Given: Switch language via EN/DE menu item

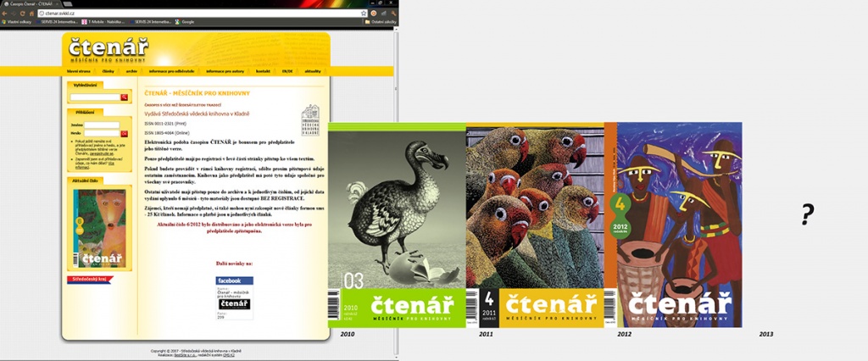Looking at the screenshot, I should tap(287, 71).
